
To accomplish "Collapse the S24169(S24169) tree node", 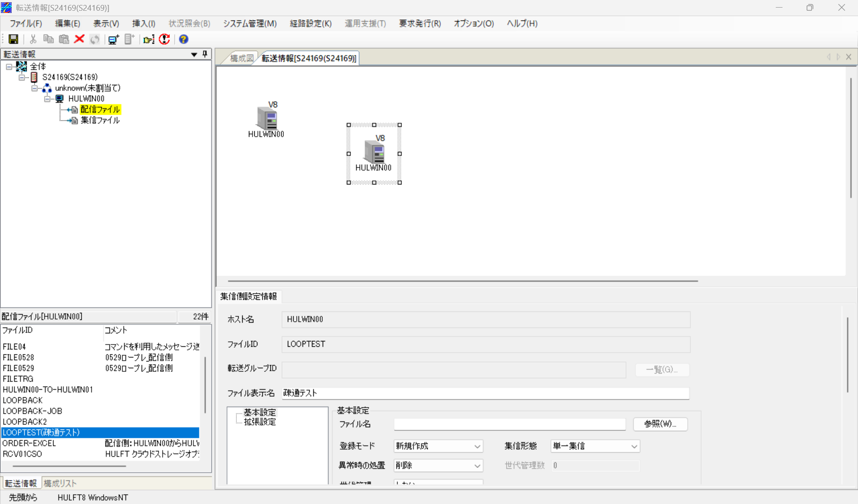I will coord(21,77).
